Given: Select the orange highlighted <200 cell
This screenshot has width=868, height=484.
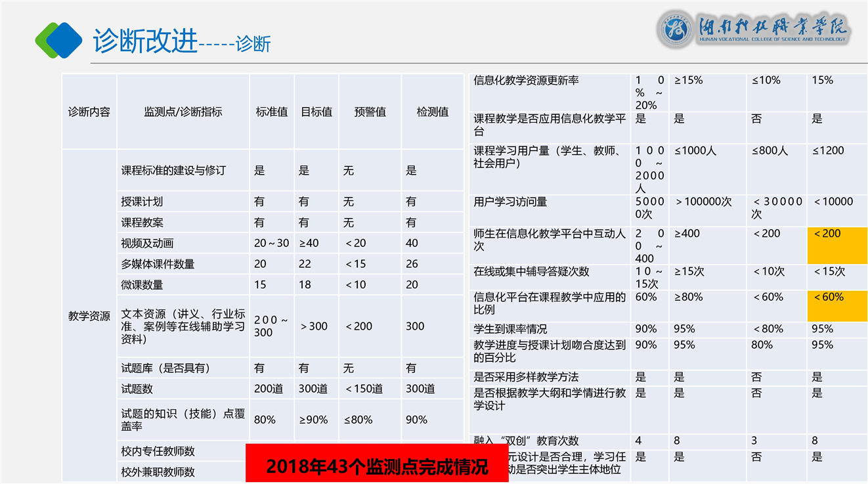Looking at the screenshot, I should [x=836, y=246].
